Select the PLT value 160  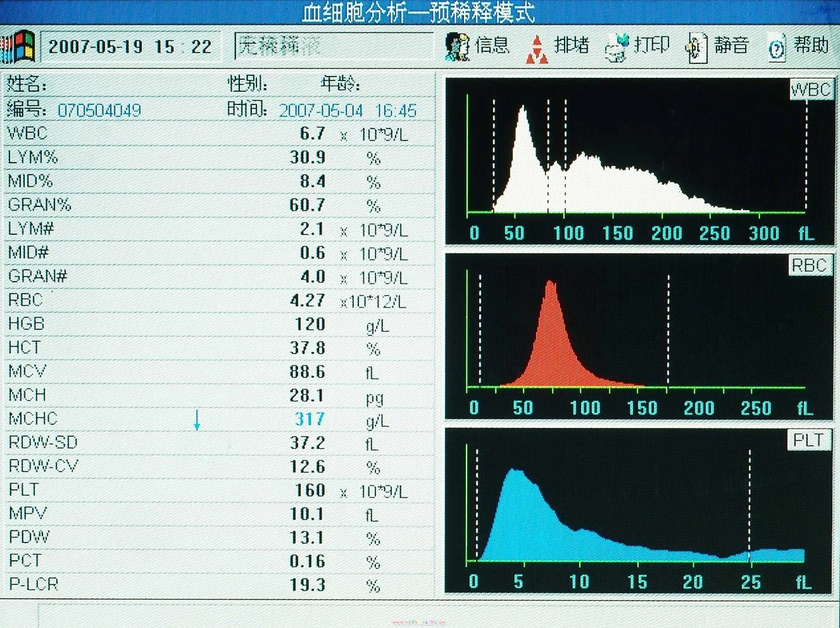click(x=310, y=490)
